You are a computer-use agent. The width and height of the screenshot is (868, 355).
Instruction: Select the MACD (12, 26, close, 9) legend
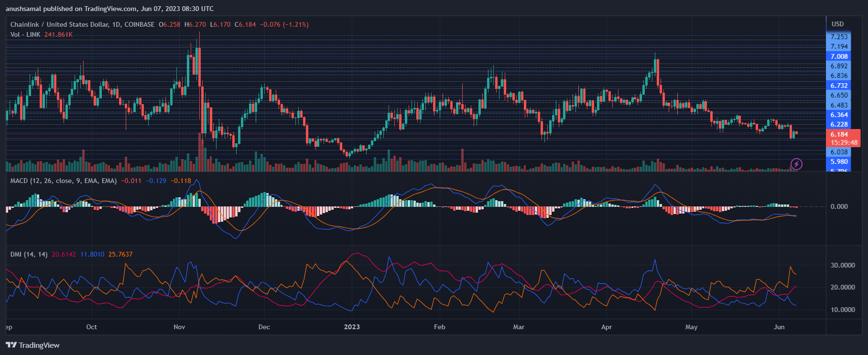click(63, 181)
